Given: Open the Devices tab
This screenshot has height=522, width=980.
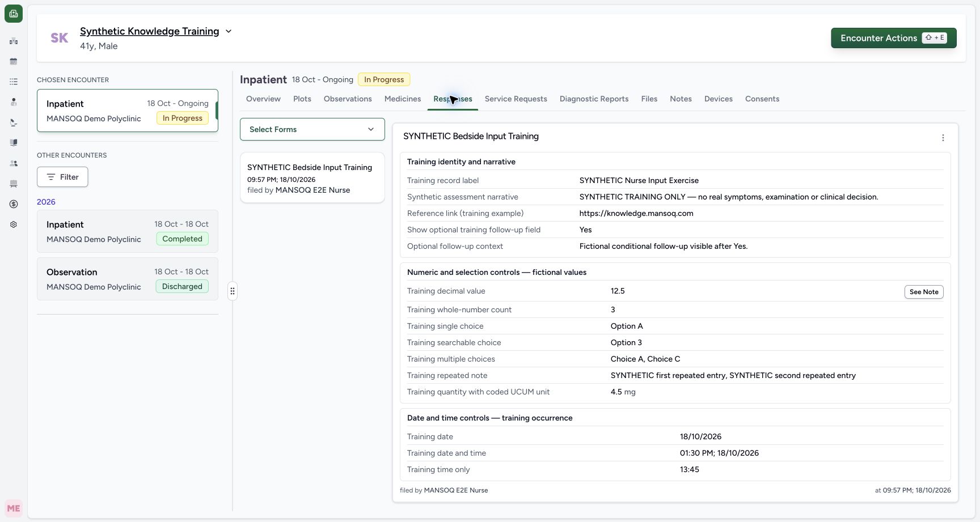Looking at the screenshot, I should click(x=719, y=99).
